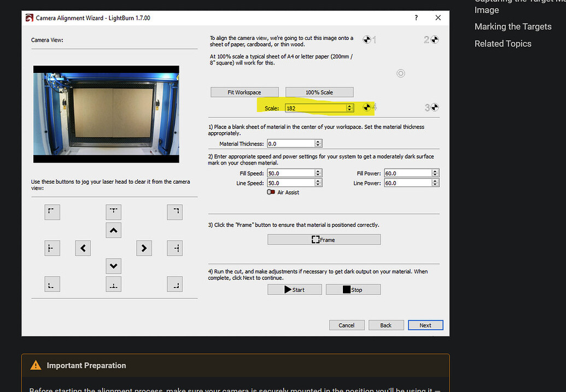Click the camera view preview image

(x=106, y=114)
